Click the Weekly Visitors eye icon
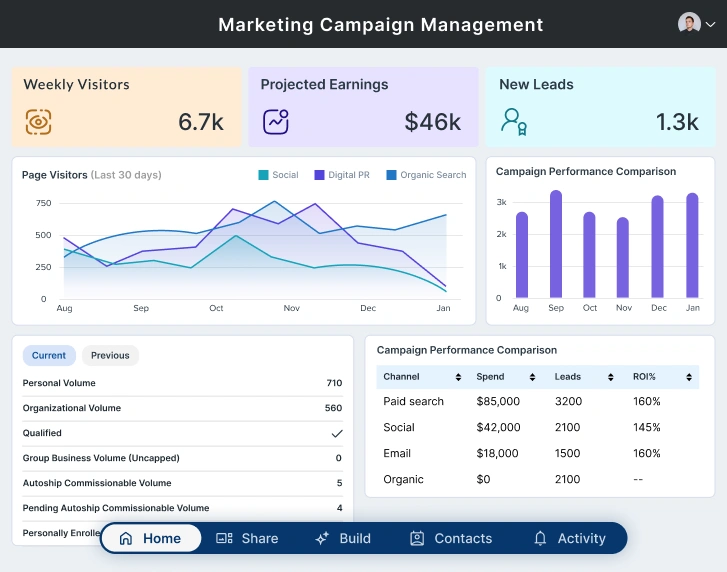 38,122
